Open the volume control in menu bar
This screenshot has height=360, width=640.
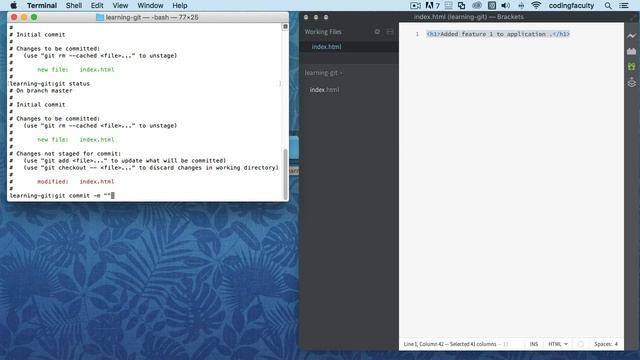tap(505, 5)
